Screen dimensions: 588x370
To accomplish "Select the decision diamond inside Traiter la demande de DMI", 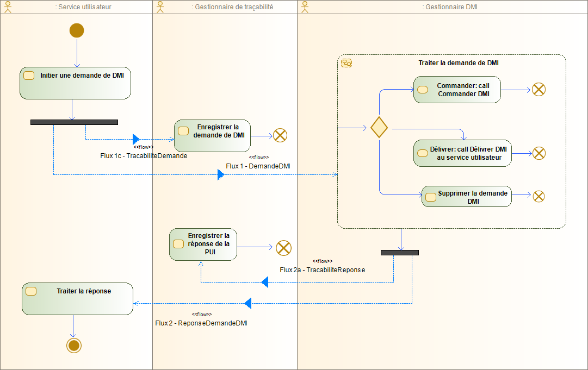I will (379, 127).
